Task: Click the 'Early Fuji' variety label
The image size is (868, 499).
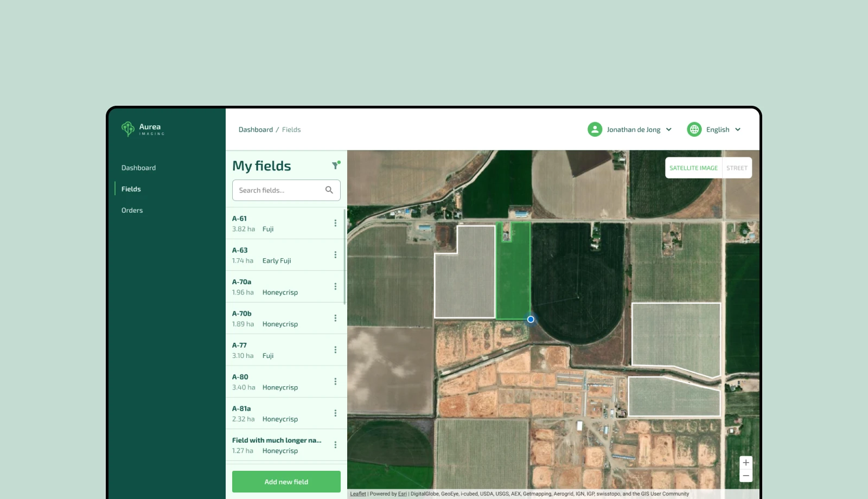Action: [x=277, y=261]
